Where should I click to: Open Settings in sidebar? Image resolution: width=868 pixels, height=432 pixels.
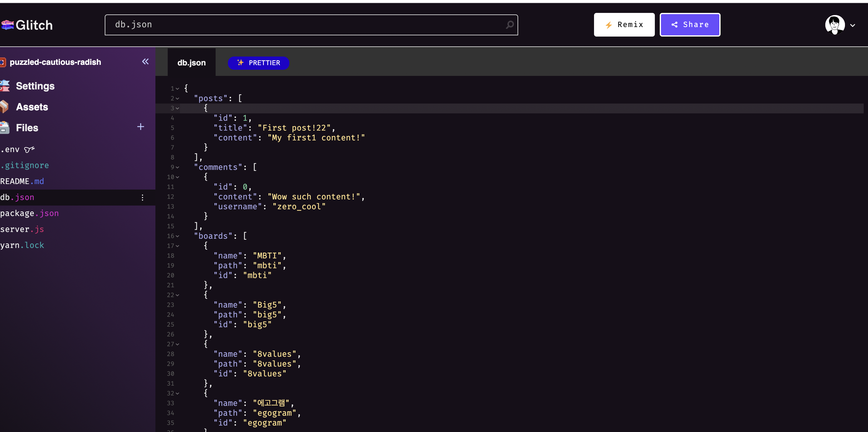tap(35, 86)
